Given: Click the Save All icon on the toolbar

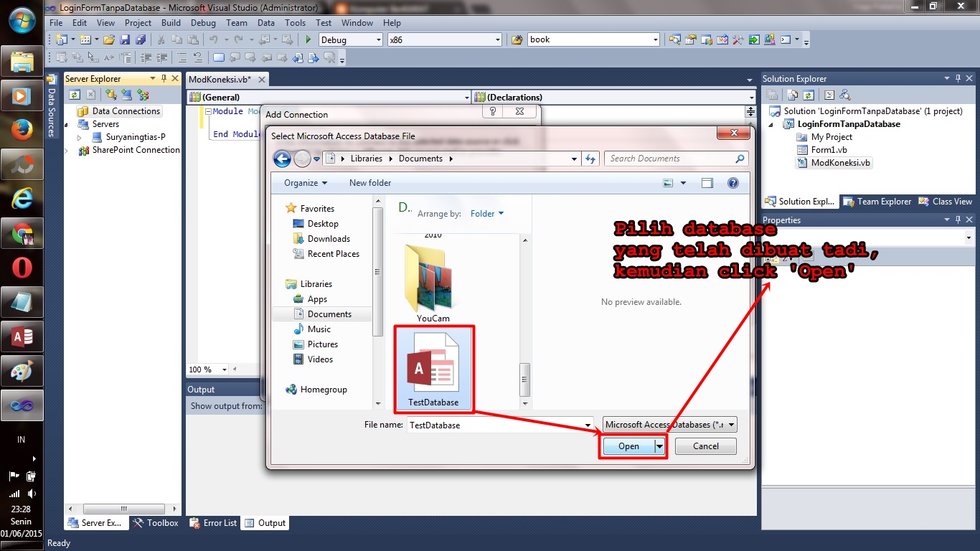Looking at the screenshot, I should click(x=141, y=39).
